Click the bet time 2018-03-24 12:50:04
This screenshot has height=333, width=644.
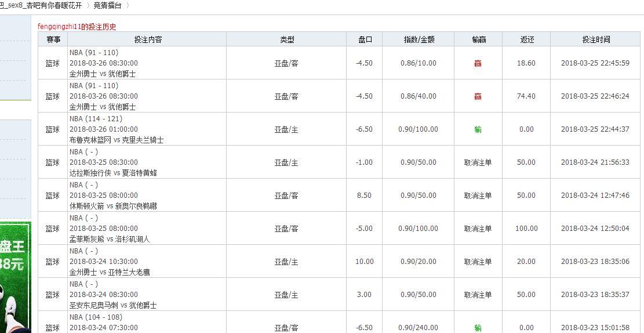pos(595,228)
